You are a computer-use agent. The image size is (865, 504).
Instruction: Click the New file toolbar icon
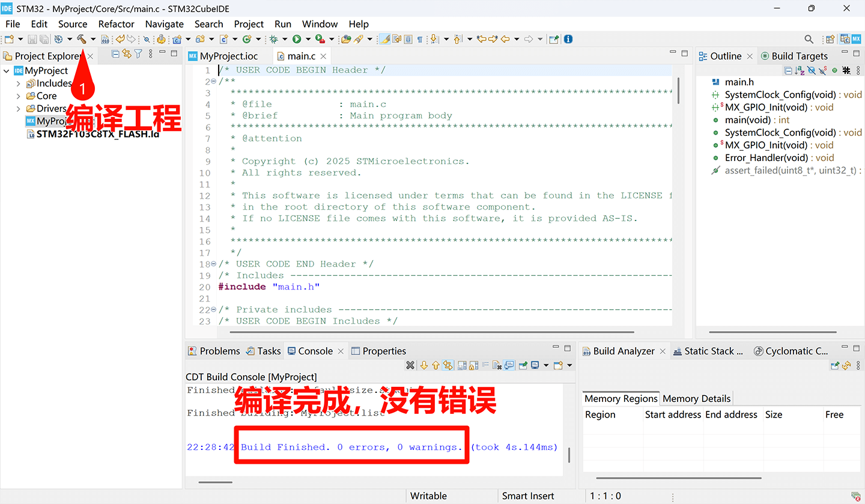point(9,39)
